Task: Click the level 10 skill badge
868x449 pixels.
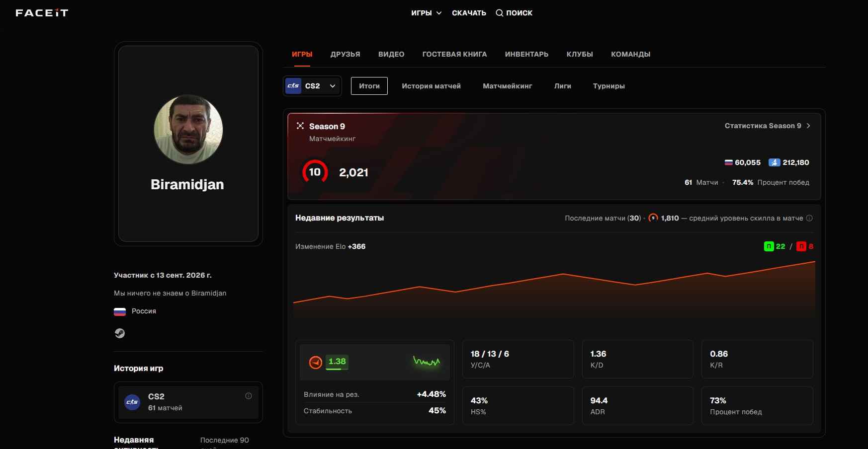Action: point(315,172)
